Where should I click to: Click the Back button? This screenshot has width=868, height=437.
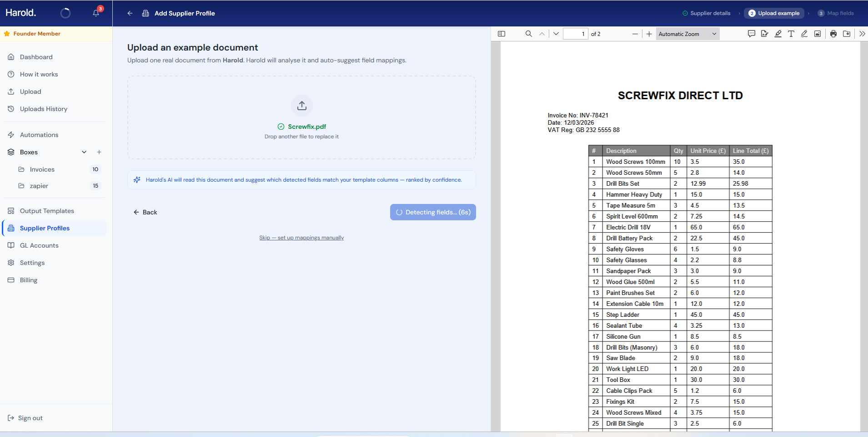145,212
